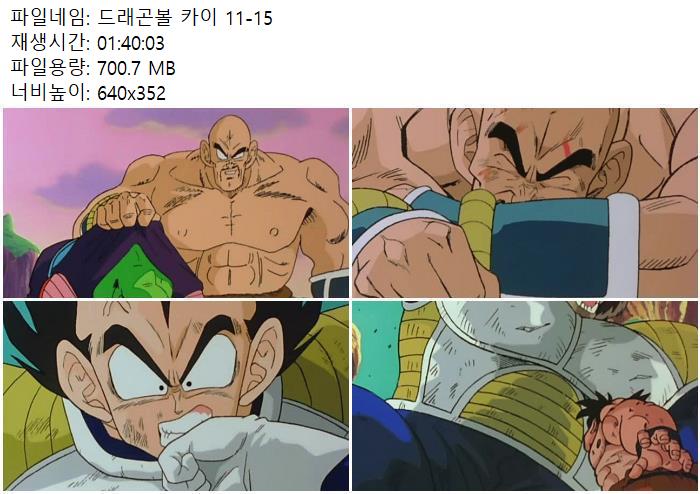Select the 너비높이 label
Viewport: 700px width, 494px height.
50,93
